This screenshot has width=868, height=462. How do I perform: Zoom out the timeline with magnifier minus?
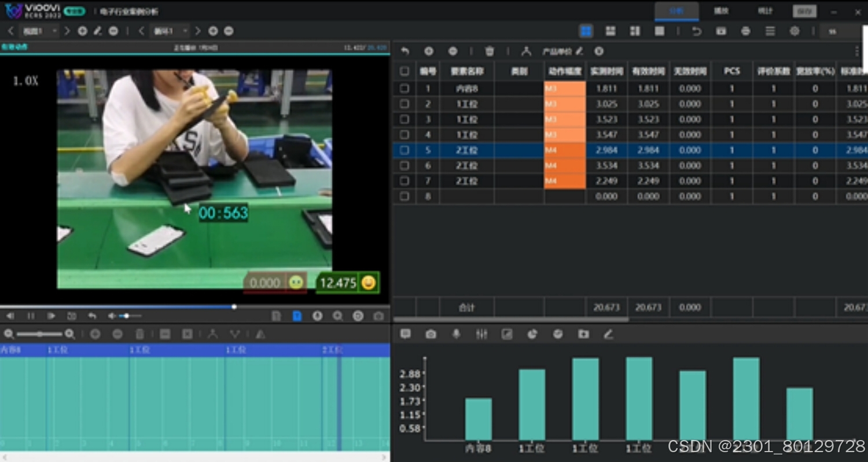coord(9,334)
